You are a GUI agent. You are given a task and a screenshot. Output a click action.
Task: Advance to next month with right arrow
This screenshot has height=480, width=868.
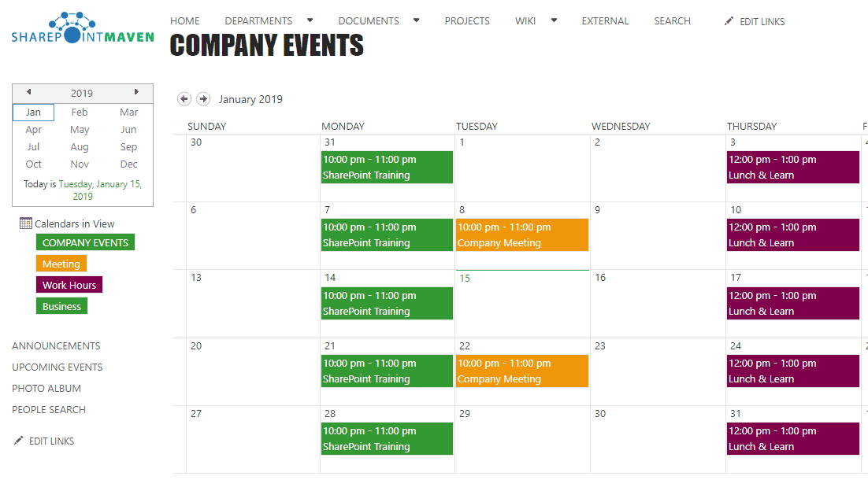point(203,99)
